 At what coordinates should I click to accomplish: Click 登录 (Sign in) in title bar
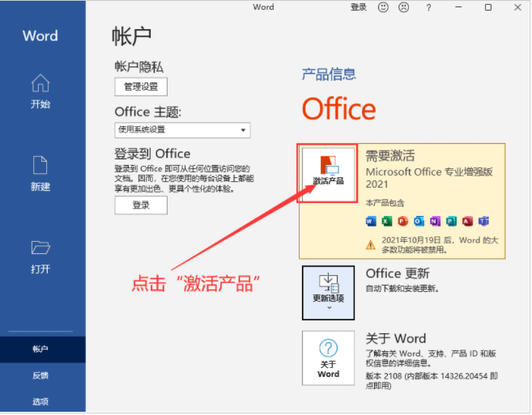(x=359, y=7)
